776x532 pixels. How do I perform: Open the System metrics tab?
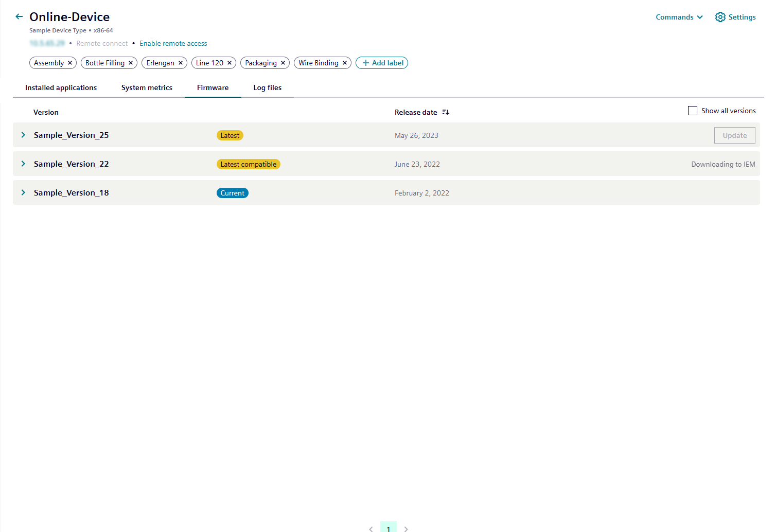pos(147,87)
